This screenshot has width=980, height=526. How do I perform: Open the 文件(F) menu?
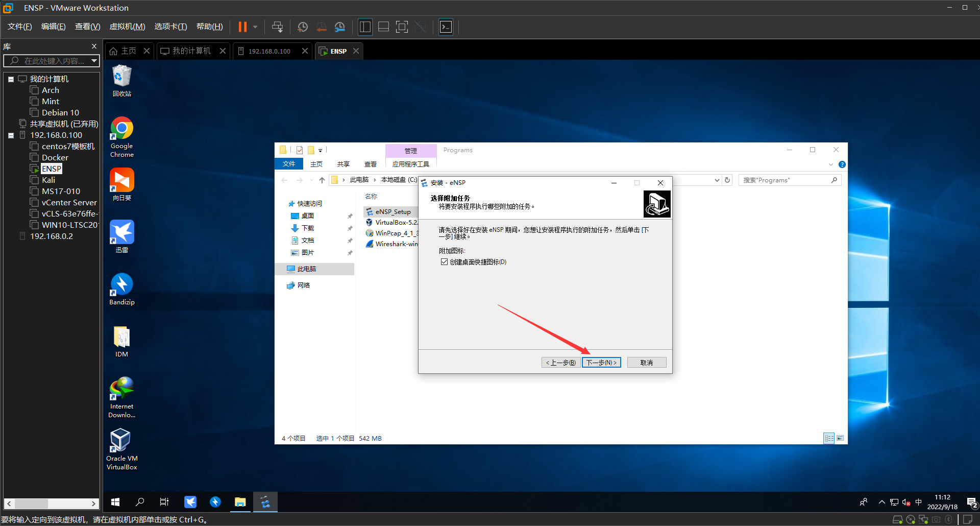[x=19, y=27]
